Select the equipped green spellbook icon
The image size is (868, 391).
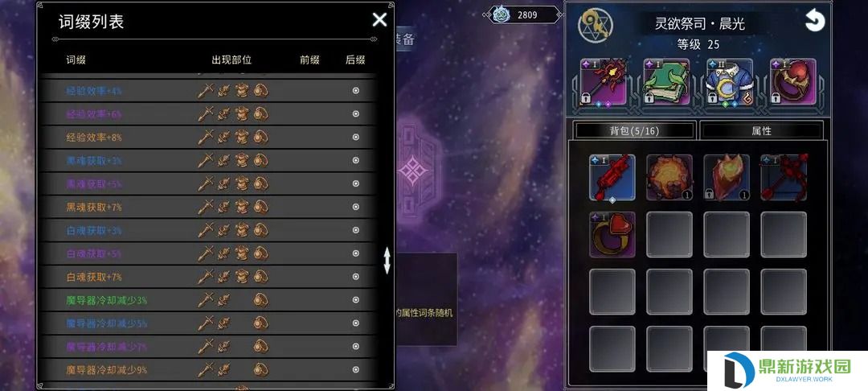coord(666,82)
